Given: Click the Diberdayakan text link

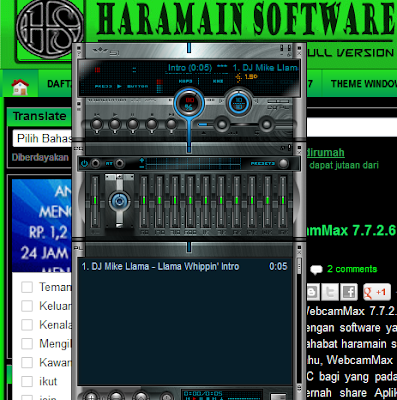Looking at the screenshot, I should coord(40,157).
